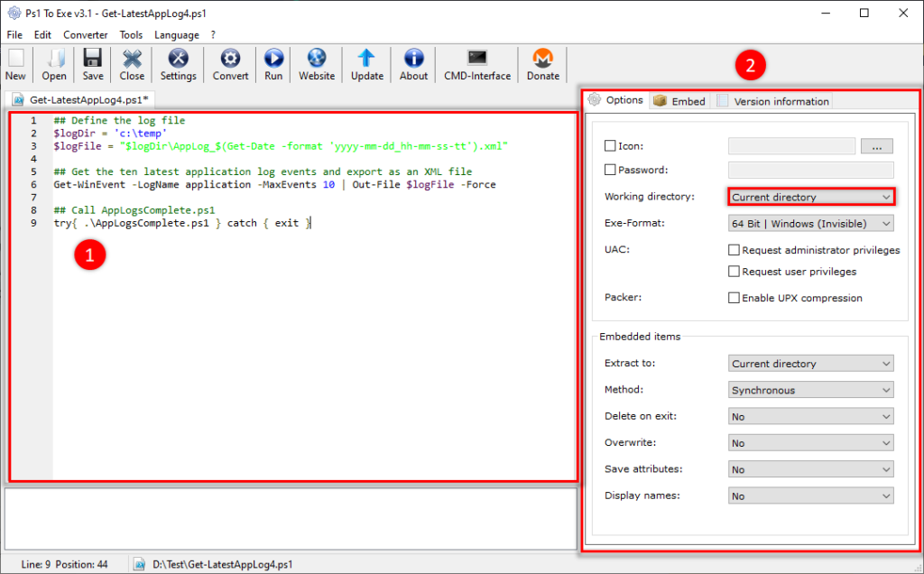Image resolution: width=924 pixels, height=574 pixels.
Task: Click into the Password input field
Action: coord(811,170)
